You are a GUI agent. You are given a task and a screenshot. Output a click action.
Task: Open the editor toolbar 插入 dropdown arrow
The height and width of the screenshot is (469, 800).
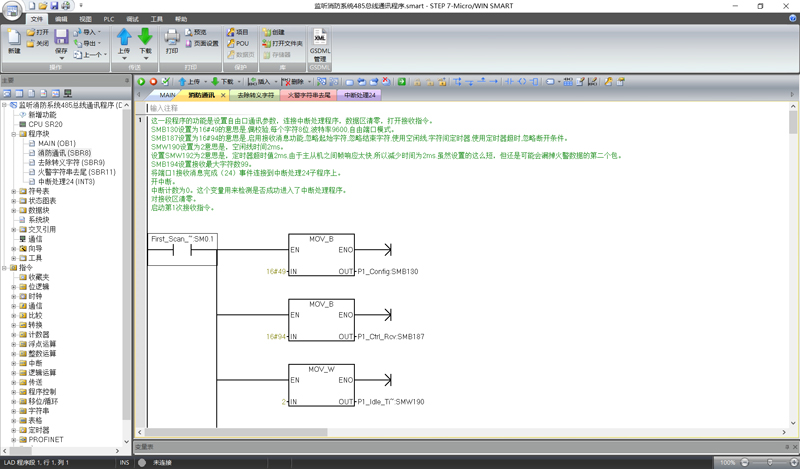(x=276, y=82)
